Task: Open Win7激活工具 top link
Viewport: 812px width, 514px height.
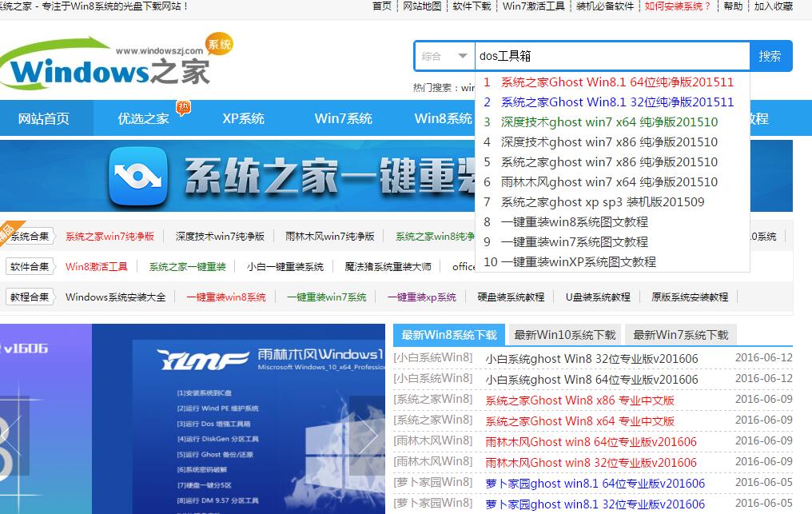Action: tap(533, 6)
